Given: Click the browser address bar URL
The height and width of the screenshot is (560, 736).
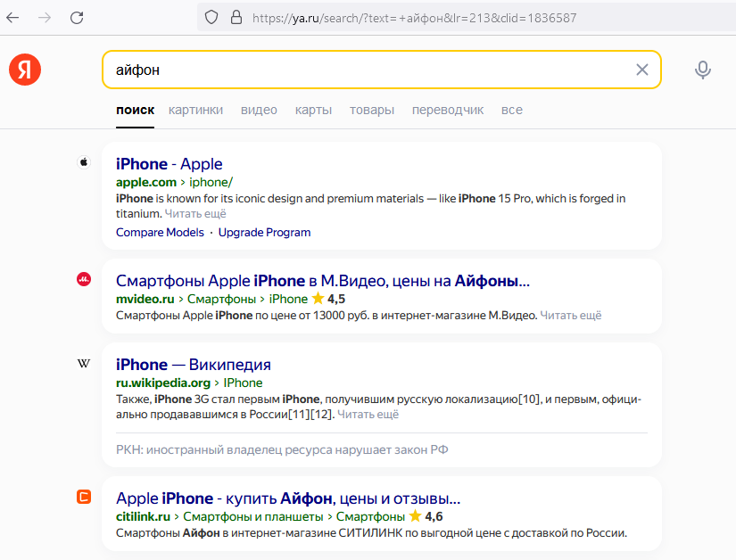Looking at the screenshot, I should pos(414,18).
